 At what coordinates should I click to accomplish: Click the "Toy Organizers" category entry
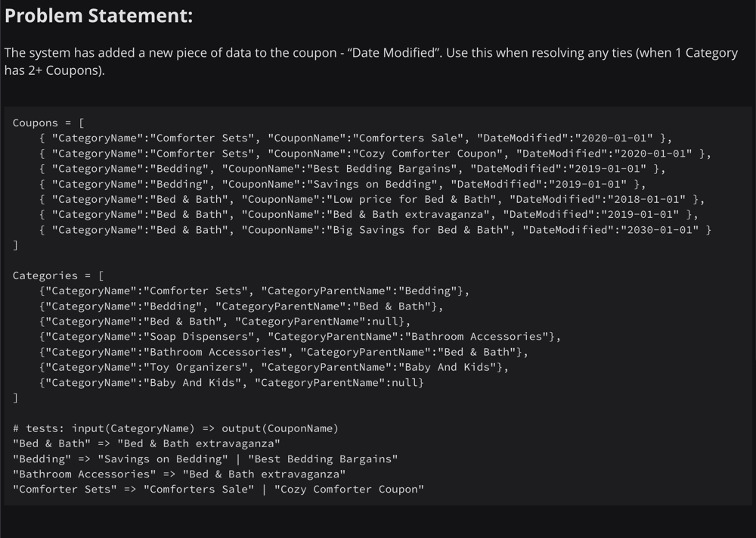pos(274,367)
